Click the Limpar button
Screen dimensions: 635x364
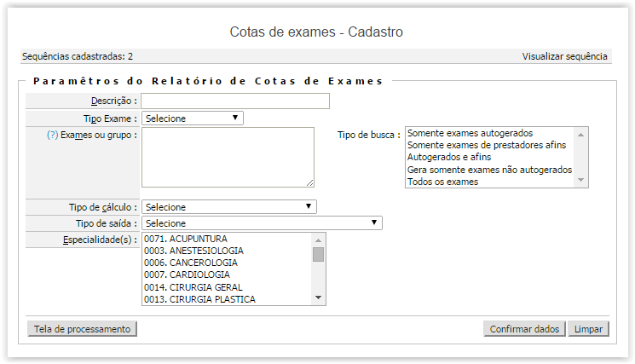[x=588, y=329]
